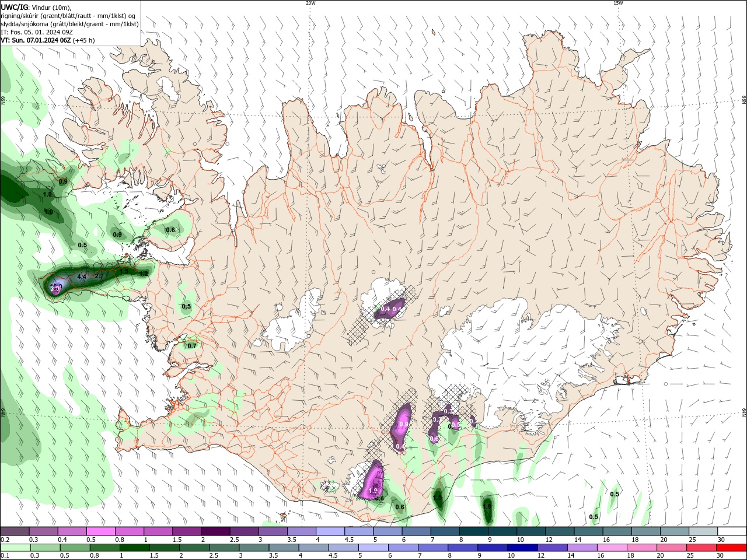The image size is (747, 560).
Task: Click the 'UWC/IG' title in the header box
Action: [14, 6]
